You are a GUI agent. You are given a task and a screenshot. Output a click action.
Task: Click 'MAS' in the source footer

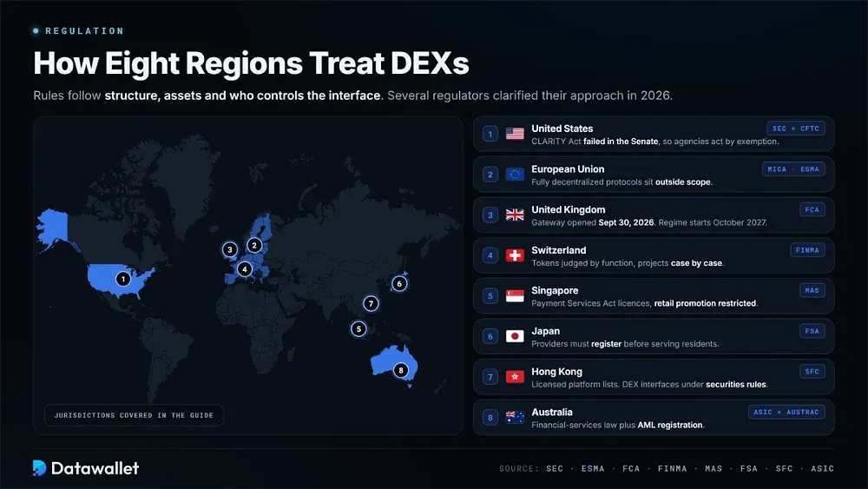point(713,468)
